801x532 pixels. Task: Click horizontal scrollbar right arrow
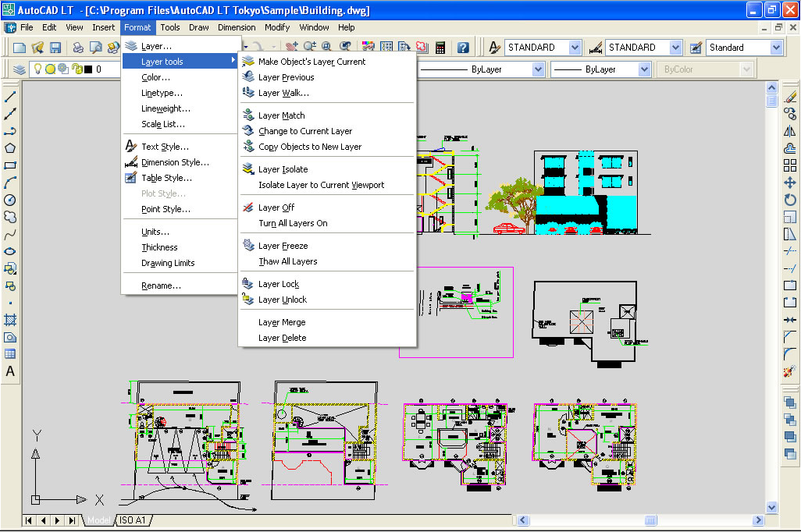point(758,520)
